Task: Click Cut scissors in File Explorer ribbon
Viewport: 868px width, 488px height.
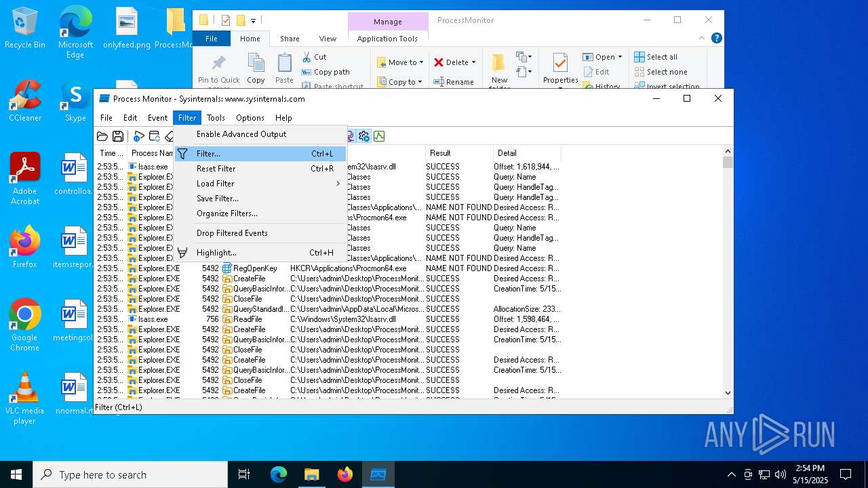Action: [314, 57]
